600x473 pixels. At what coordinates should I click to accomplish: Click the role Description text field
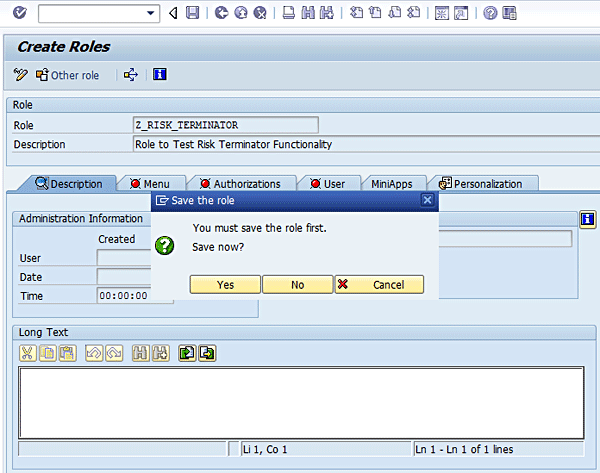[x=367, y=144]
